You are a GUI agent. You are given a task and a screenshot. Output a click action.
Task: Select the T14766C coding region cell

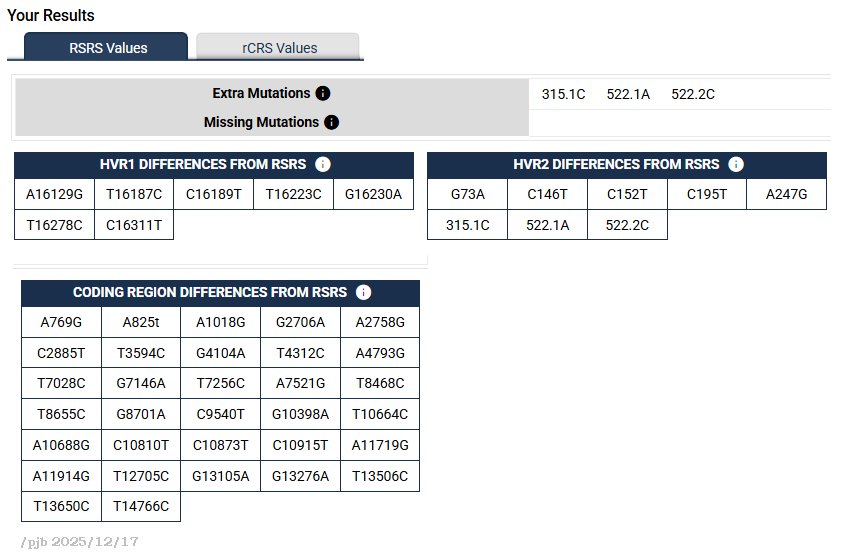(x=141, y=506)
